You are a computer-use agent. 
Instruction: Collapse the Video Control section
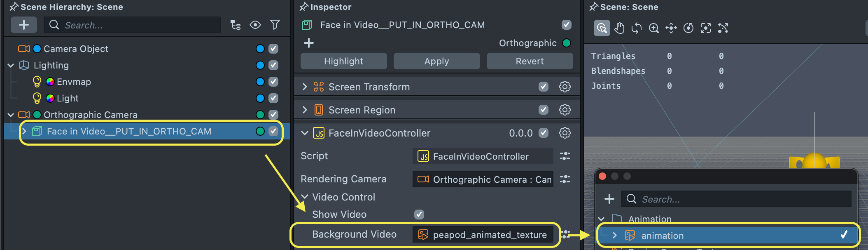point(305,197)
